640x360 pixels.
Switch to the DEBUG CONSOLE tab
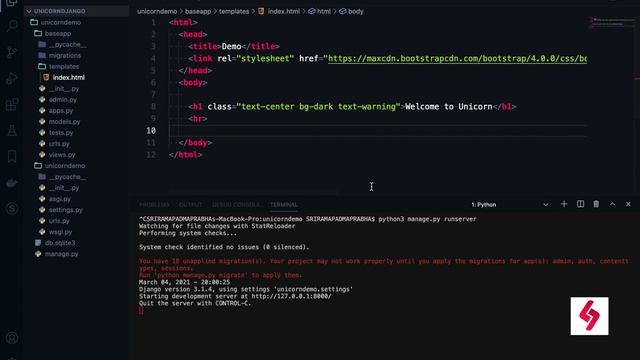(236, 204)
